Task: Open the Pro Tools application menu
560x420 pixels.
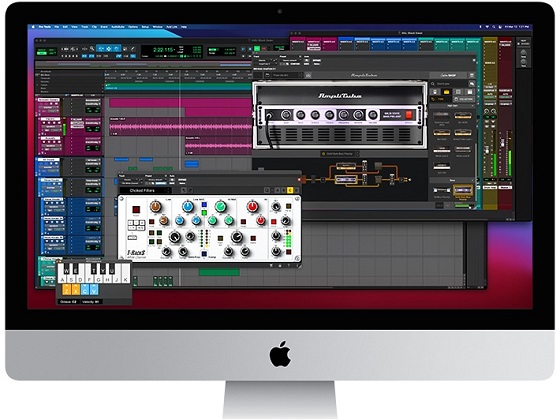Action: pyautogui.click(x=45, y=27)
